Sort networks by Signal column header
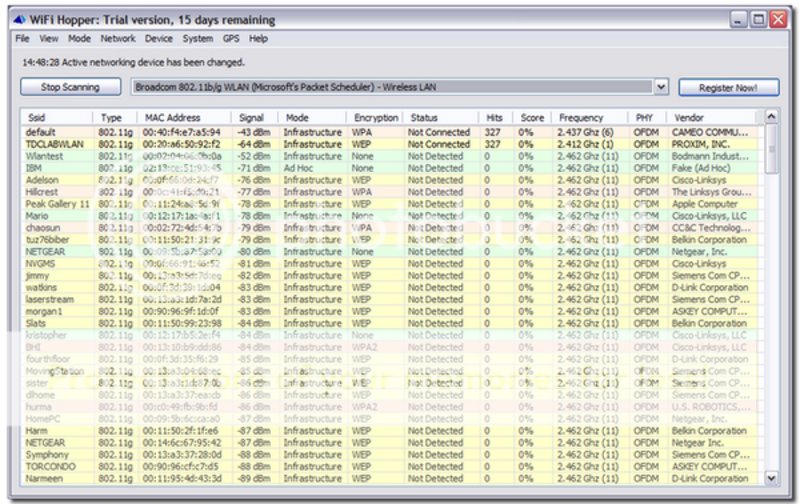 [x=254, y=118]
